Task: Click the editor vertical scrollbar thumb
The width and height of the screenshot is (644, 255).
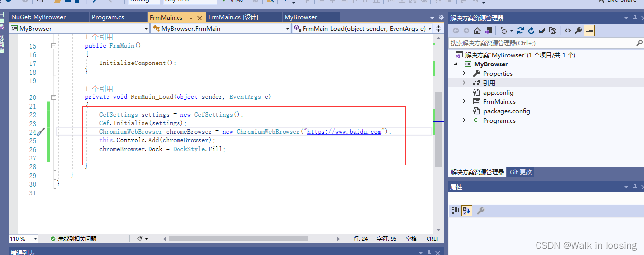Action: coord(438,129)
